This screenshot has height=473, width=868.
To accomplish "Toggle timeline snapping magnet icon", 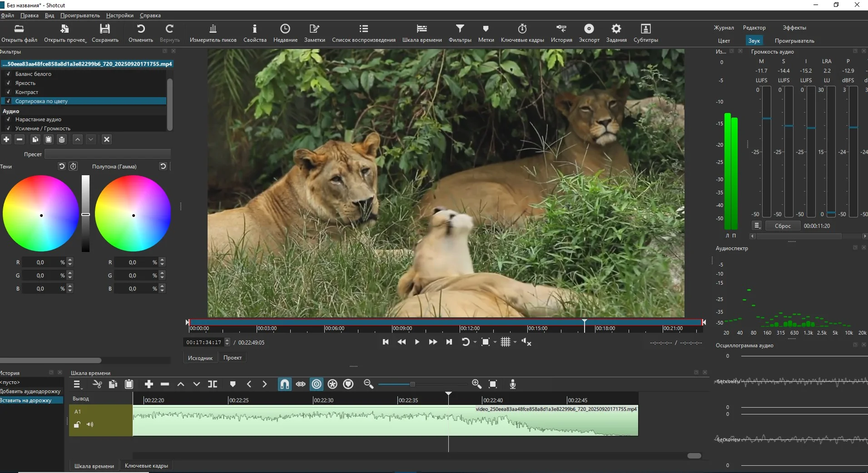I will (x=284, y=384).
